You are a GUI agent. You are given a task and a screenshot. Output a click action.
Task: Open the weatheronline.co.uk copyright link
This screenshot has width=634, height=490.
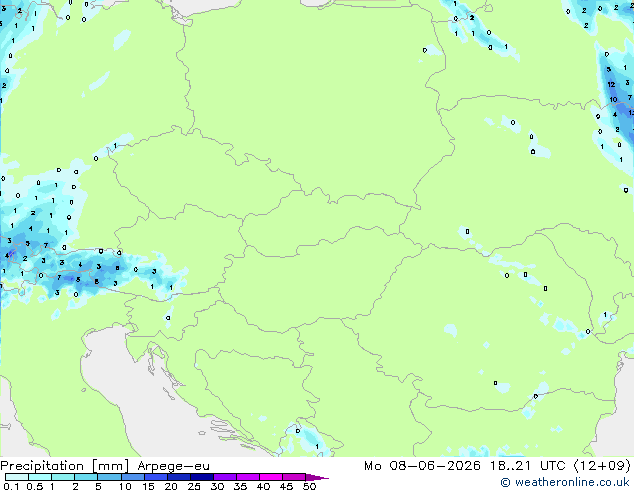click(565, 482)
